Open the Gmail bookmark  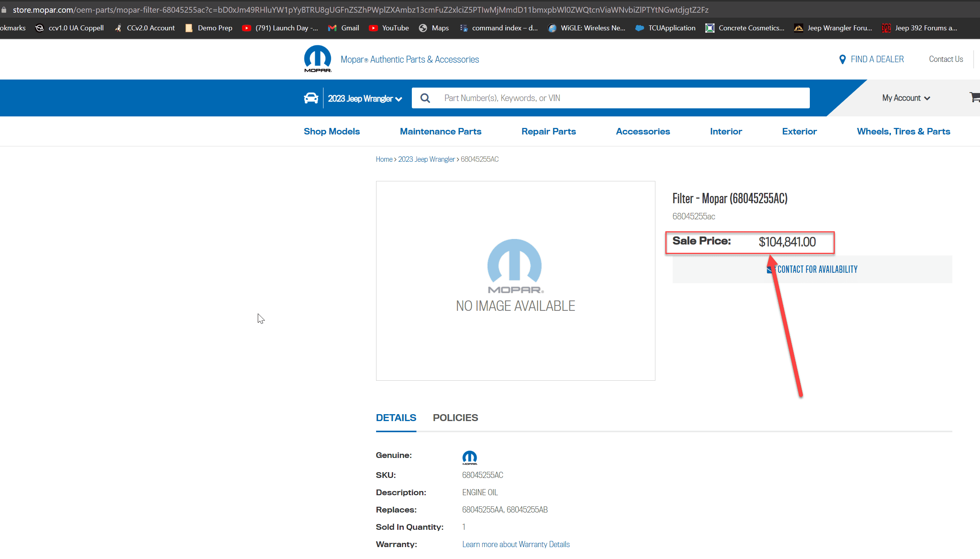343,28
